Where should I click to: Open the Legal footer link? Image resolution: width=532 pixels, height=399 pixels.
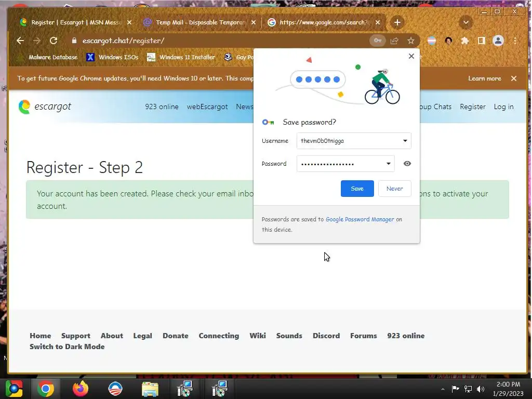(x=142, y=336)
